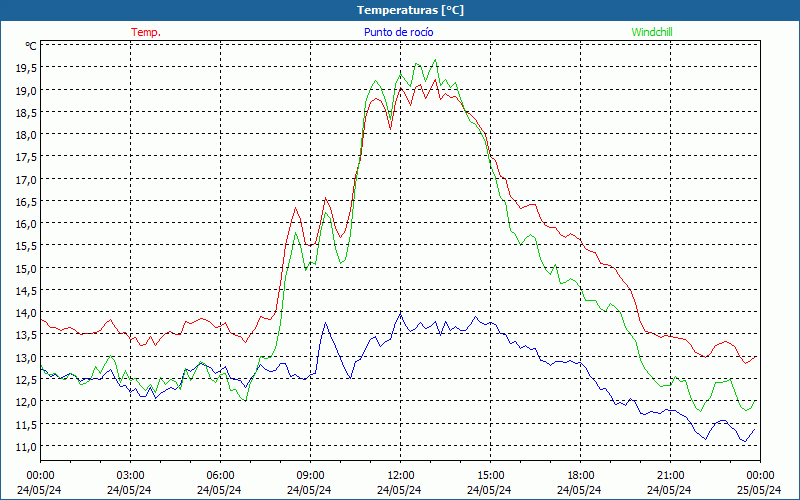Click the 12:00 time label
Viewport: 800px width, 500px height.
(x=401, y=476)
